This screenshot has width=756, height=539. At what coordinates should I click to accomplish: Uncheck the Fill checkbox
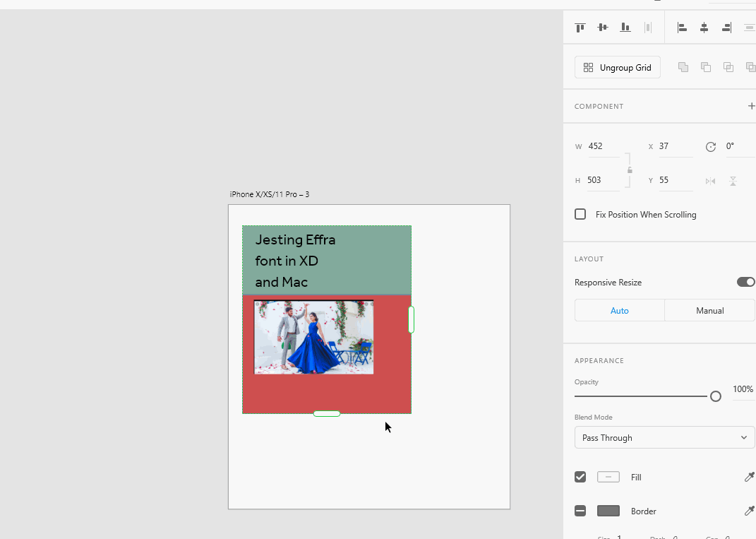coord(580,478)
